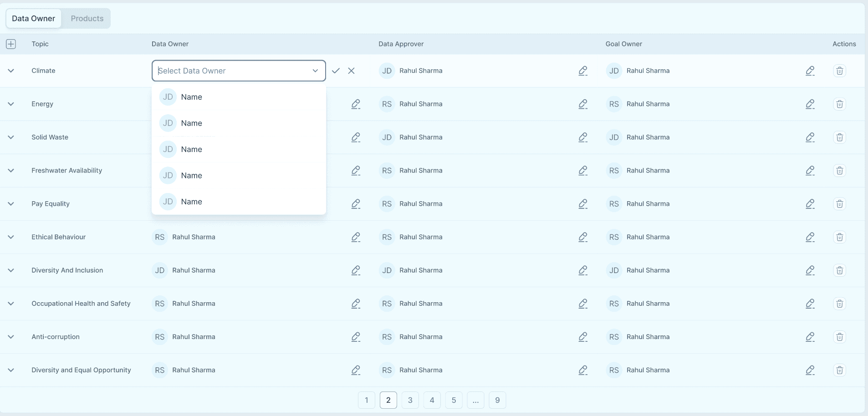Edit Goal Owner for Solid Waste row
Viewport: 868px width, 416px height.
point(810,137)
